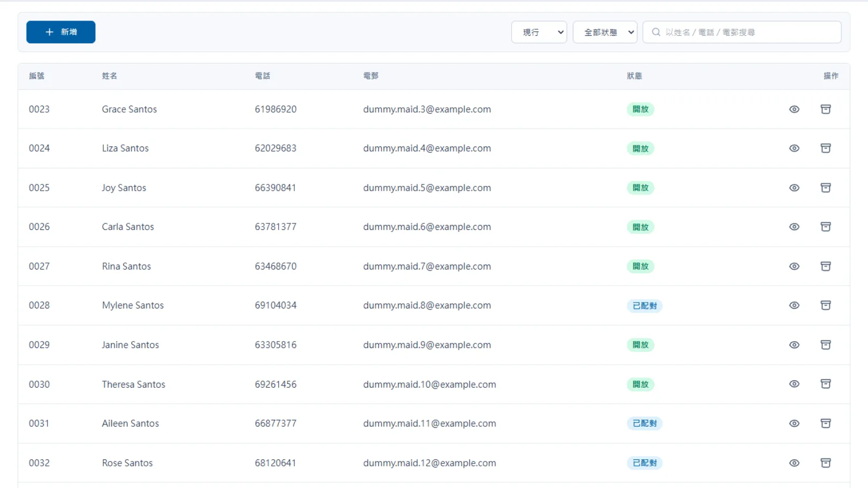Viewport: 868px width, 488px height.
Task: Click the 新增 add button
Action: (x=61, y=32)
